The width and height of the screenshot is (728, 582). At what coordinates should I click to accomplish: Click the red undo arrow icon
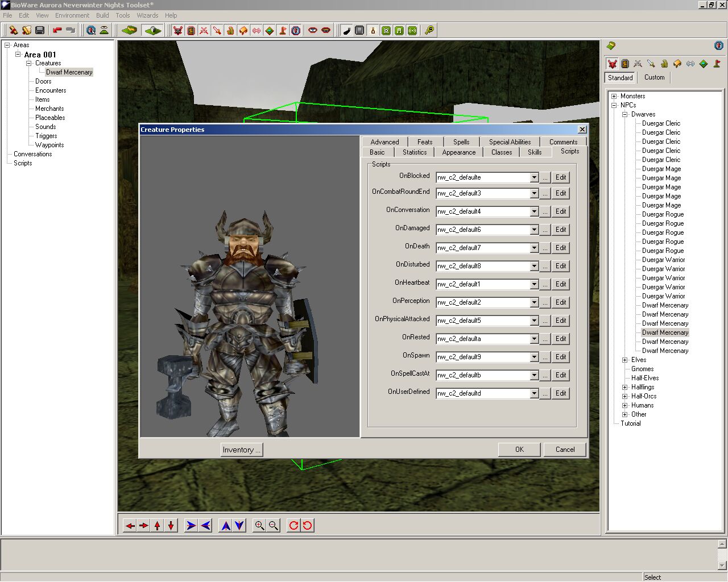(x=57, y=30)
